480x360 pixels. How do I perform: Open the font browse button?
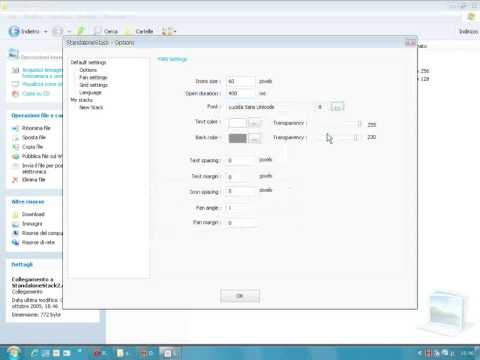(x=337, y=107)
